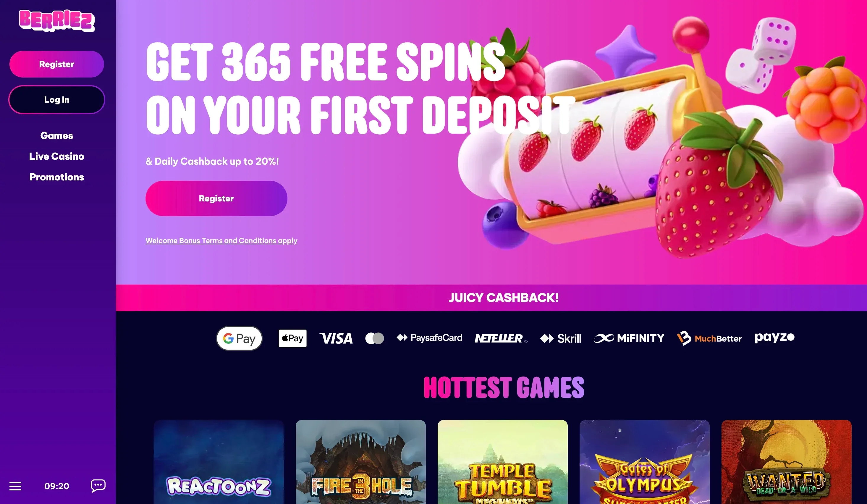The image size is (867, 504).
Task: Open the hamburger menu icon
Action: tap(15, 486)
